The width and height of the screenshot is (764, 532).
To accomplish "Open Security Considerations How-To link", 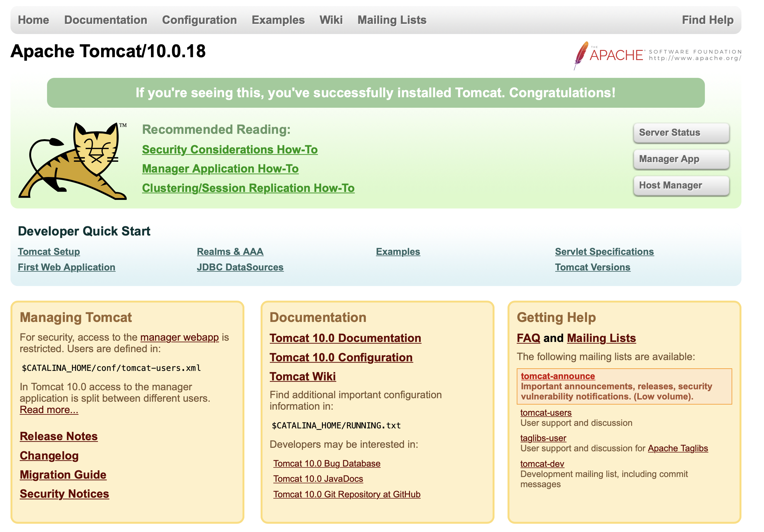I will pos(229,149).
